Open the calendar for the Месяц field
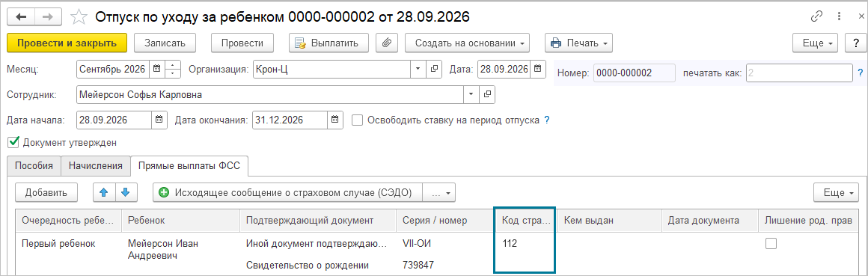 (156, 69)
